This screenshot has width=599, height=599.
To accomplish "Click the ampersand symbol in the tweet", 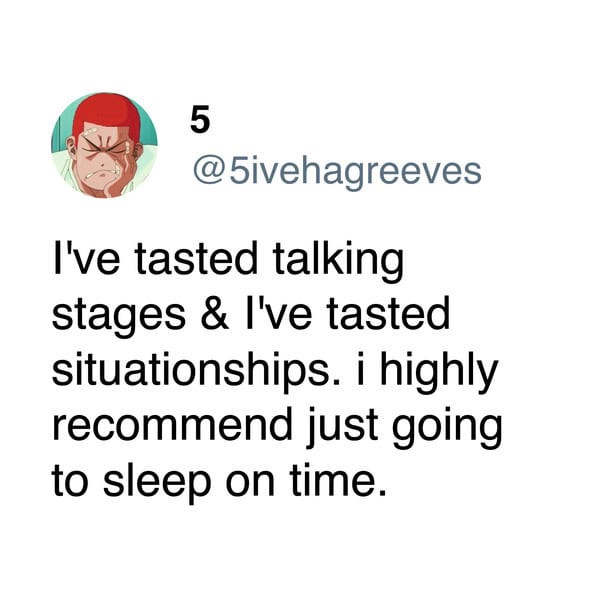I will point(215,314).
